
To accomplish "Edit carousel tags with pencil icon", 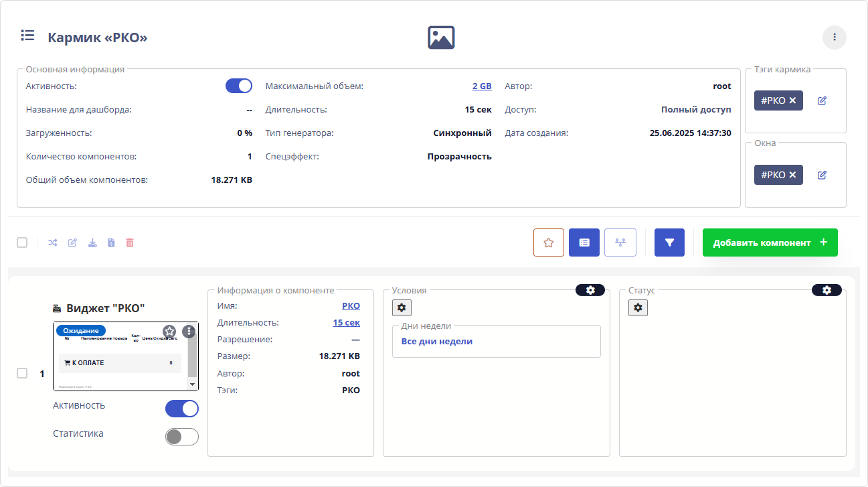I will click(x=822, y=100).
